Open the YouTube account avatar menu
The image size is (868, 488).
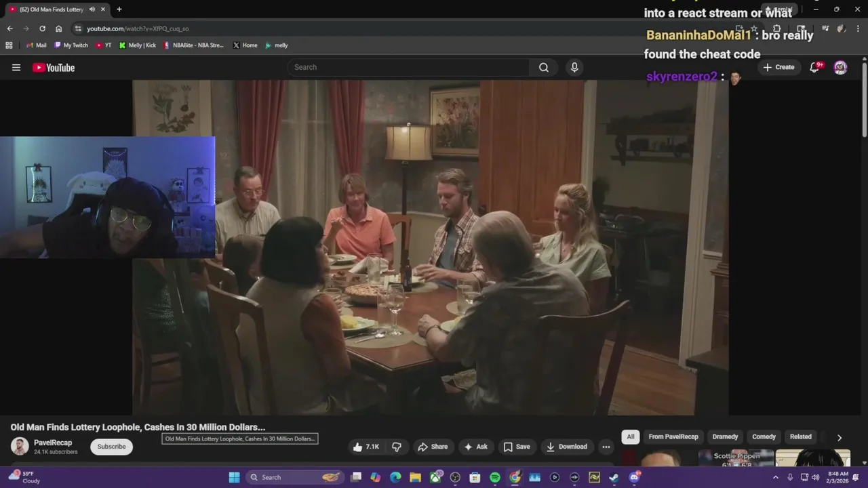pos(840,67)
